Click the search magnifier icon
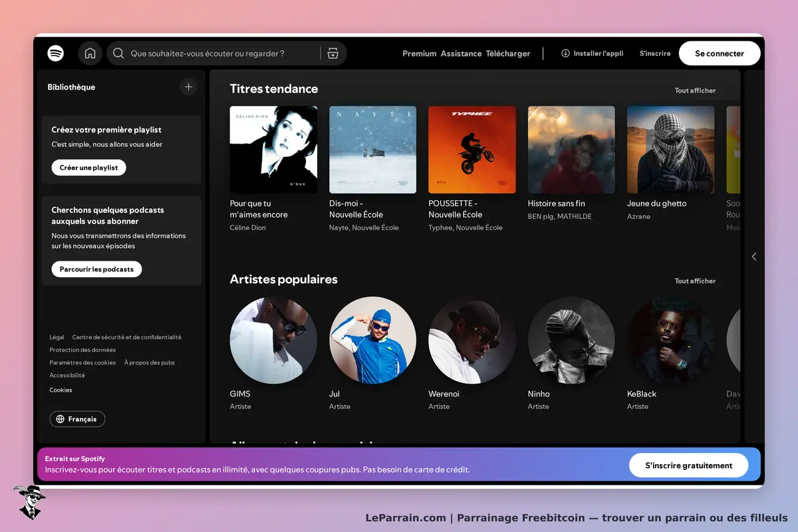Screen dimensions: 798x532 [x=118, y=53]
